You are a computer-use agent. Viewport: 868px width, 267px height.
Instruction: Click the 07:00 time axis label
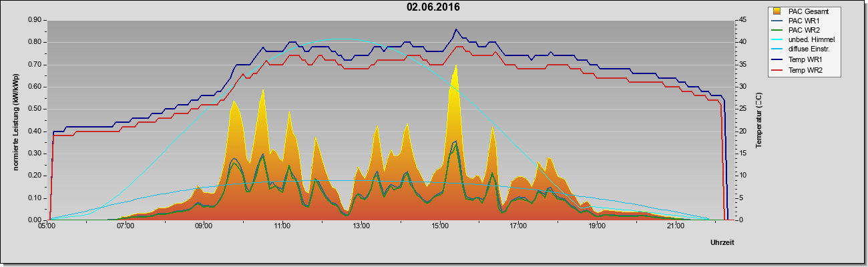pyautogui.click(x=125, y=226)
